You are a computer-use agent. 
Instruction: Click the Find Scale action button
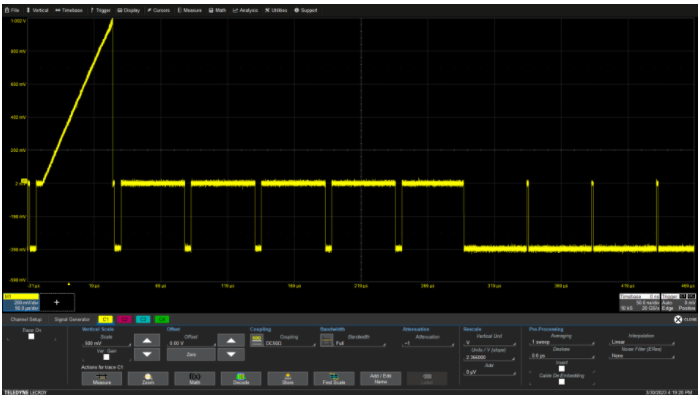point(334,379)
